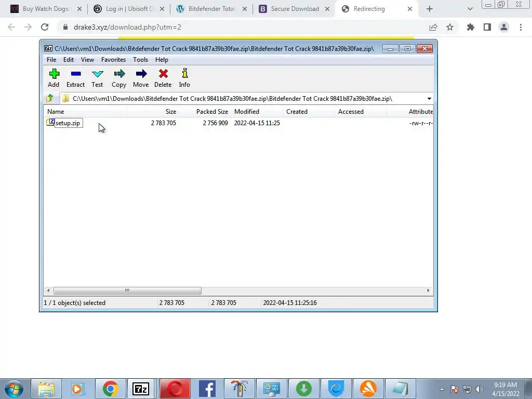Screen dimensions: 532x399
Task: Click the Chrome address bar URL
Action: [x=127, y=27]
